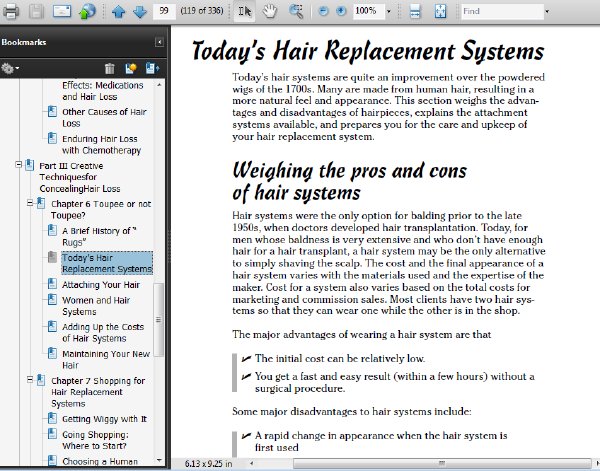Click the delete bookmark trash icon

tap(109, 68)
